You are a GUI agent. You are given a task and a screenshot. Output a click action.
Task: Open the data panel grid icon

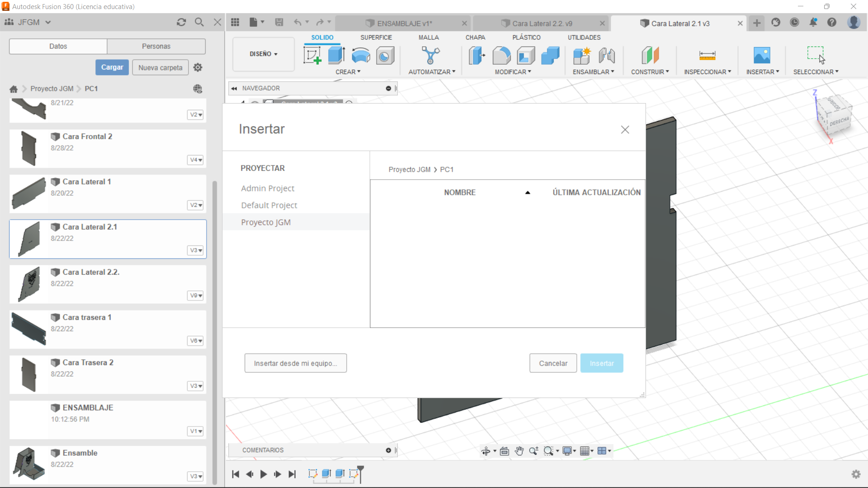(x=235, y=22)
